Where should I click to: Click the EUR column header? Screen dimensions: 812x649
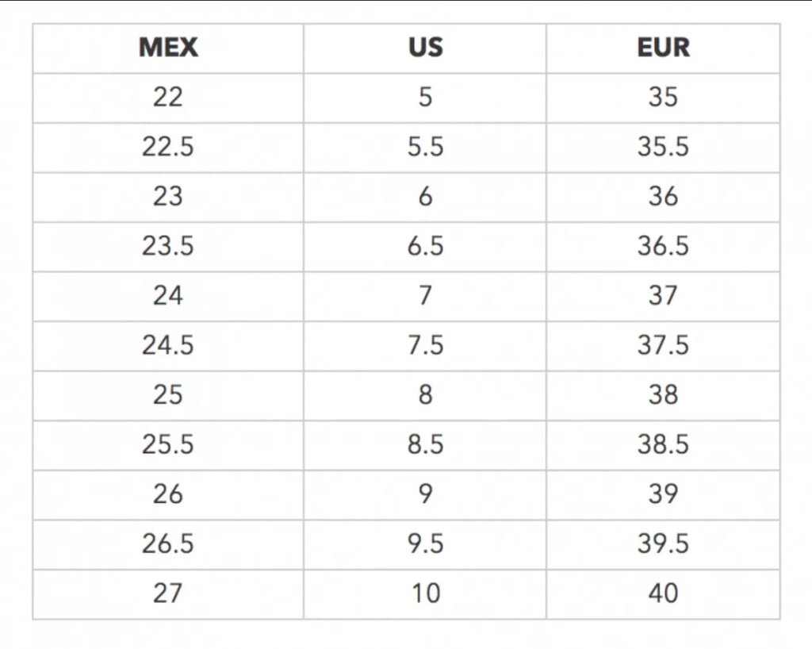pos(664,48)
